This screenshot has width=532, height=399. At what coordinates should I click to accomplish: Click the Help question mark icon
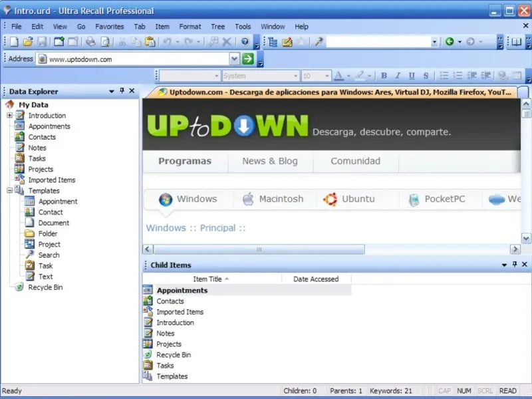tap(245, 42)
